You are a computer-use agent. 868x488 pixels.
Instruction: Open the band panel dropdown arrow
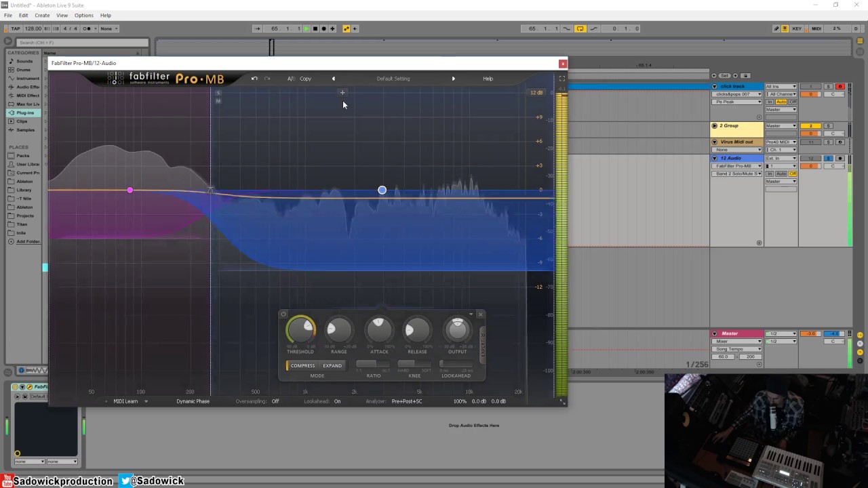(471, 314)
